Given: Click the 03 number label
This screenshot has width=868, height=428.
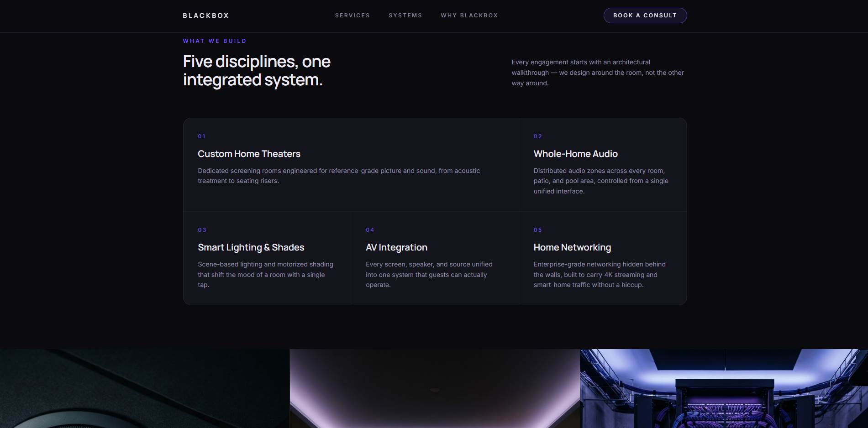Looking at the screenshot, I should click(202, 230).
